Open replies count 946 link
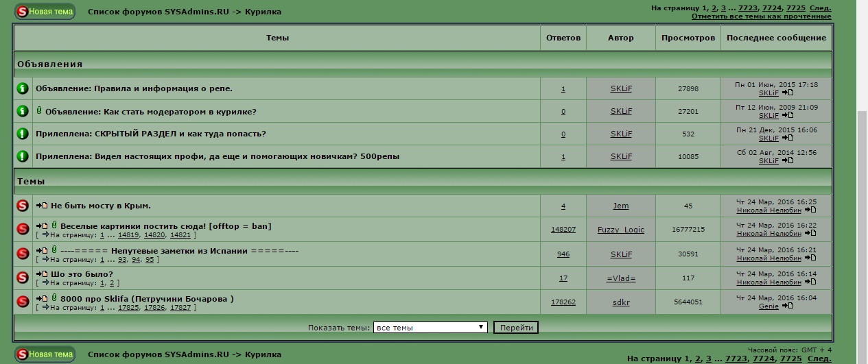This screenshot has width=868, height=364. [x=563, y=254]
